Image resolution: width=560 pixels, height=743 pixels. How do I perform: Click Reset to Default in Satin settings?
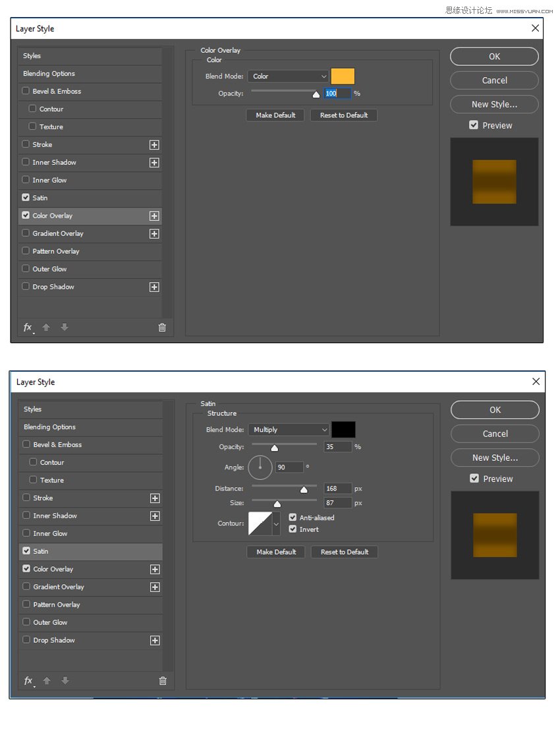(345, 552)
